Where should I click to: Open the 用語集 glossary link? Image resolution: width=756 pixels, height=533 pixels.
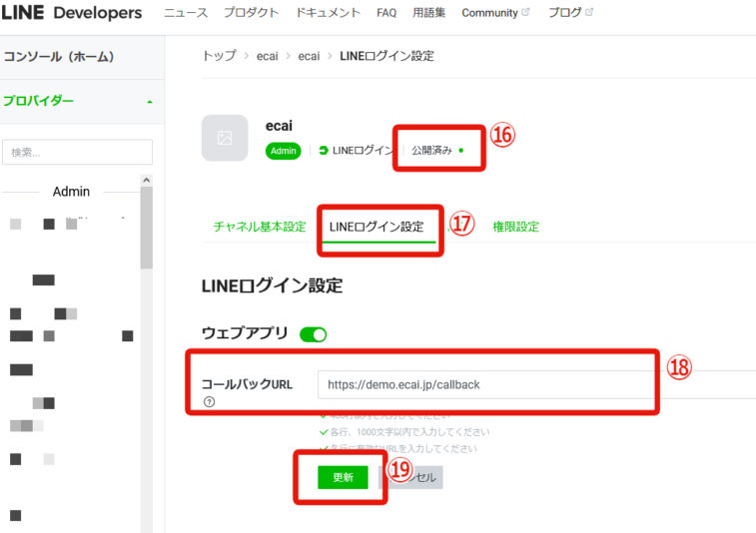click(428, 13)
